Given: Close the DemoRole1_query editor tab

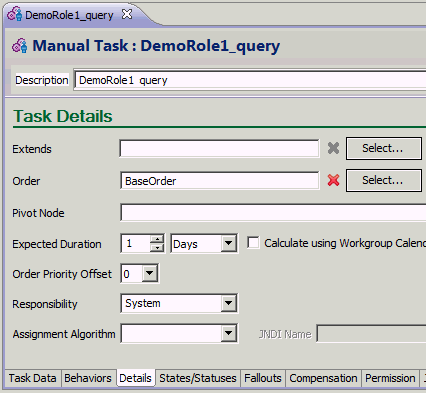Looking at the screenshot, I should pos(127,14).
